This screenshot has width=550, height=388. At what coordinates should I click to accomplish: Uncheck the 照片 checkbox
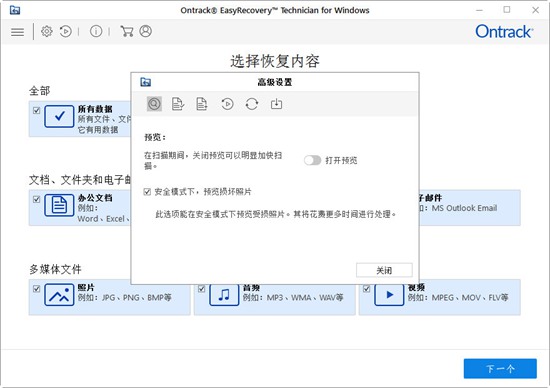point(36,289)
